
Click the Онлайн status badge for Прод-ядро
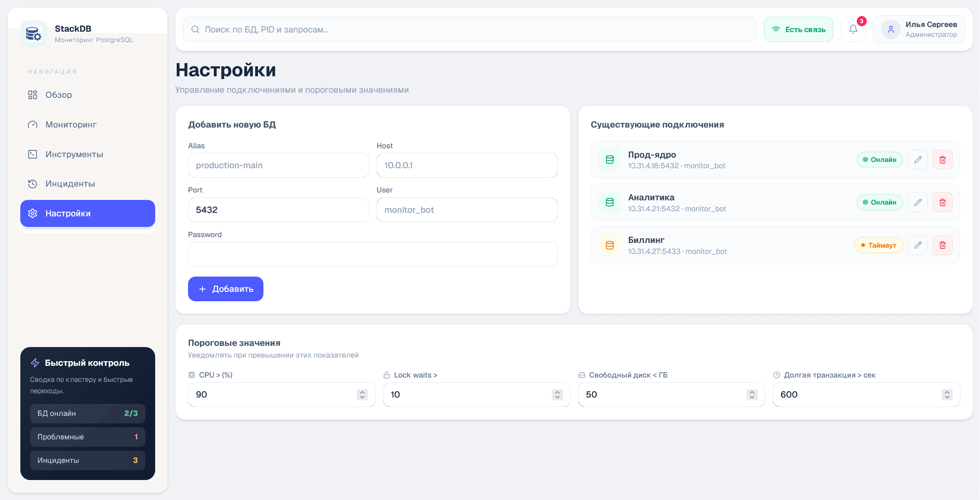tap(880, 160)
